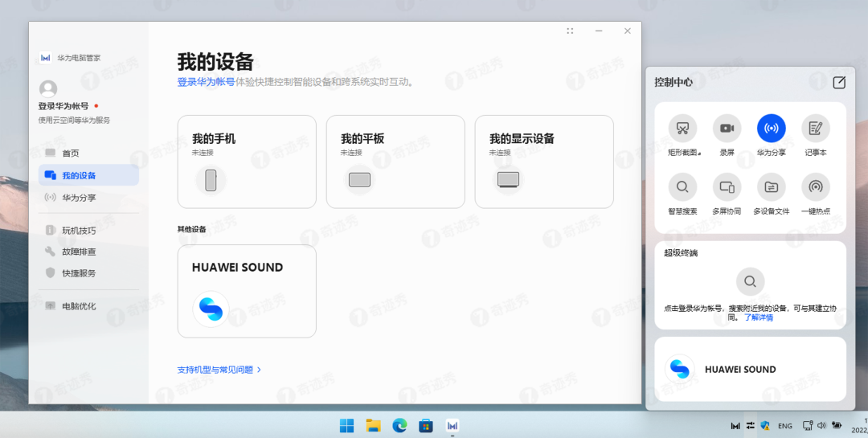Start 录屏 screen recording
Viewport: 868px width, 438px height.
tap(727, 129)
